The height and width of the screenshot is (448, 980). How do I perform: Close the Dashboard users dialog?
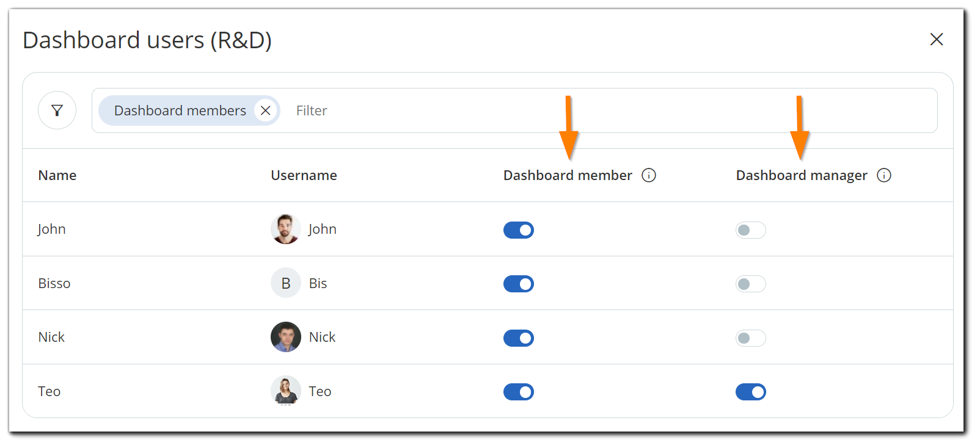coord(937,39)
